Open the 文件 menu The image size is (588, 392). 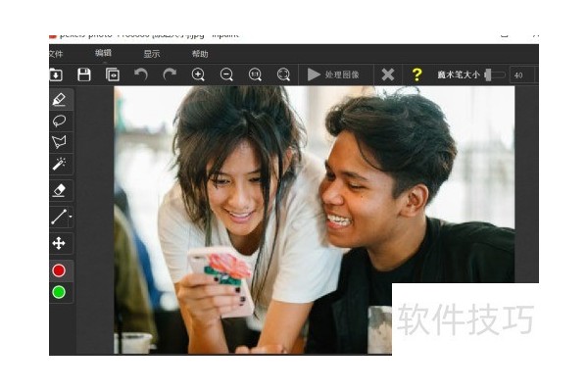point(56,54)
